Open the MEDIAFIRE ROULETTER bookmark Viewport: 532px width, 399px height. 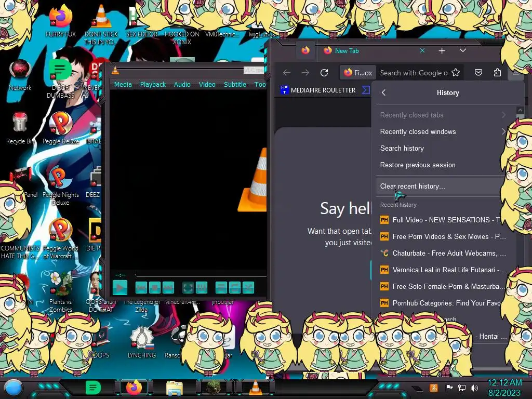318,90
